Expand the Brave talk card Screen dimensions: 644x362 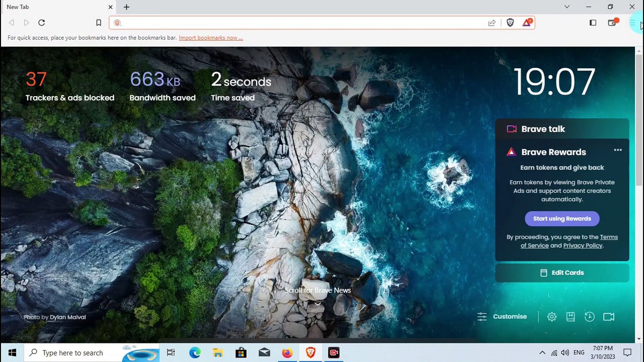[562, 129]
